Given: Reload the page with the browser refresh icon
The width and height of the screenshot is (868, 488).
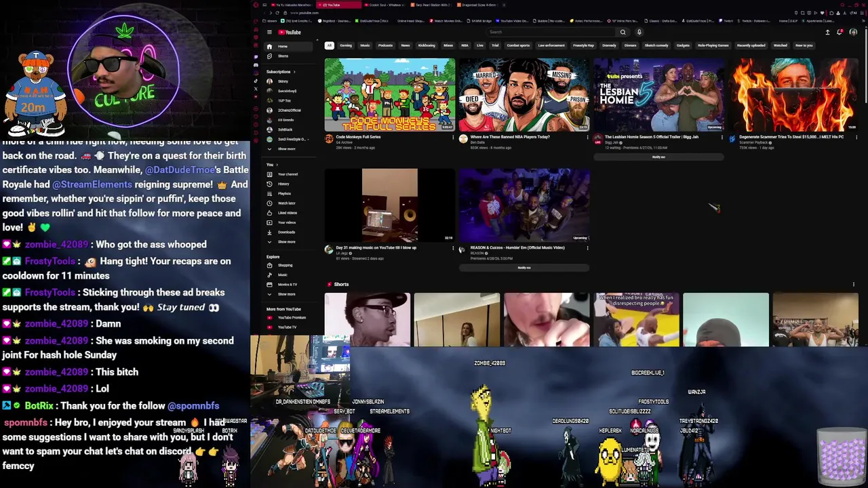Looking at the screenshot, I should click(277, 13).
